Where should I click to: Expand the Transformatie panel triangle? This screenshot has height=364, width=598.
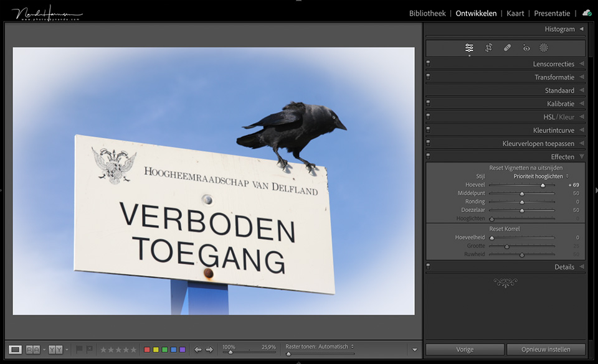[x=582, y=77]
